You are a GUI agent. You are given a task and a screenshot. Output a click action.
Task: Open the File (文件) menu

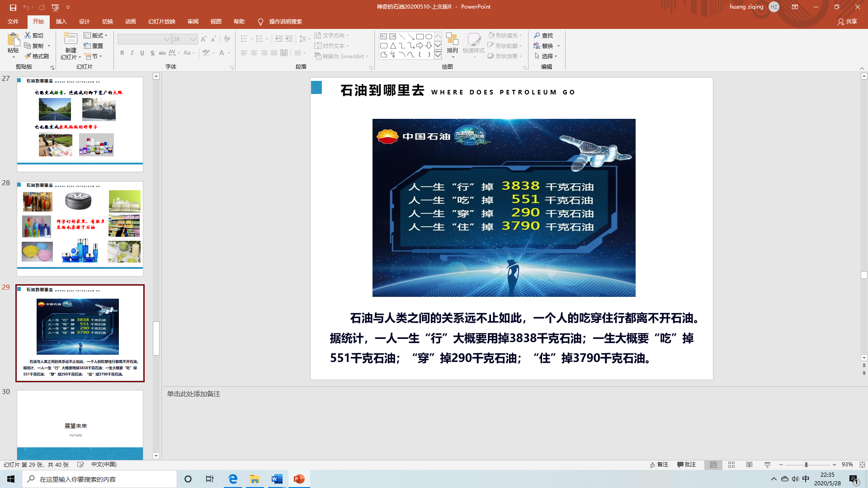(x=13, y=21)
